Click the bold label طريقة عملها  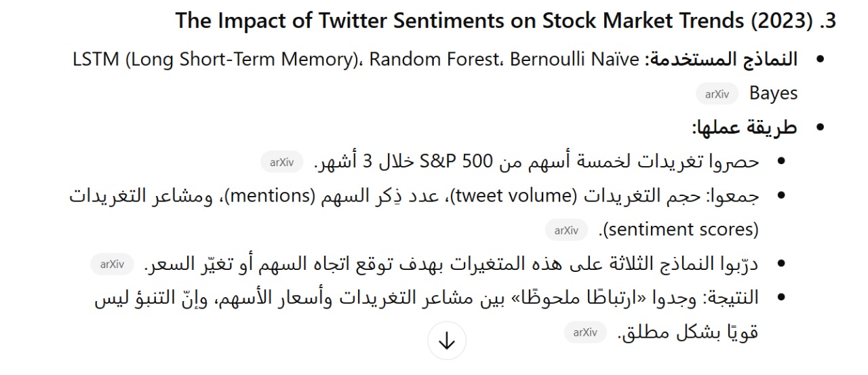744,127
